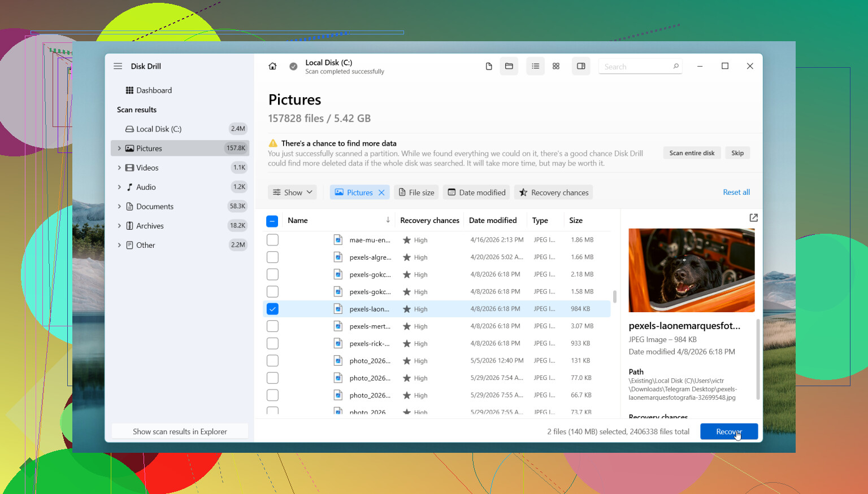Viewport: 868px width, 494px height.
Task: Select the grid thumbnails view icon
Action: [556, 67]
